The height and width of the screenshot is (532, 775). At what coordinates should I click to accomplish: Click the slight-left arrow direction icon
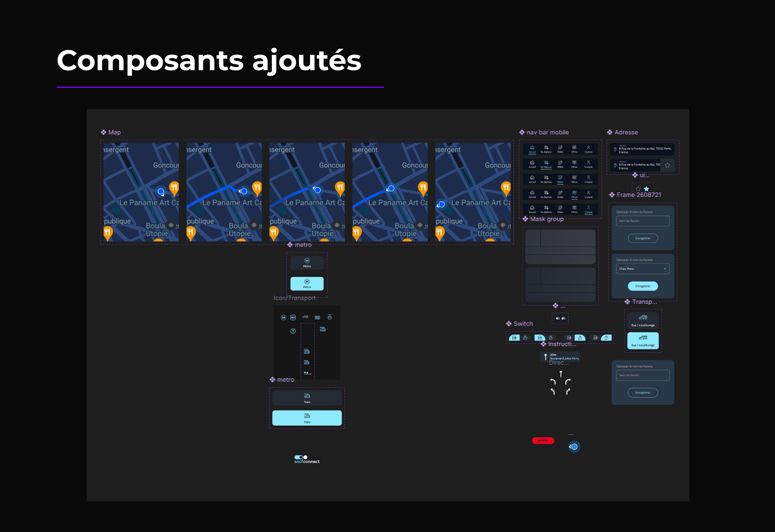pyautogui.click(x=553, y=392)
